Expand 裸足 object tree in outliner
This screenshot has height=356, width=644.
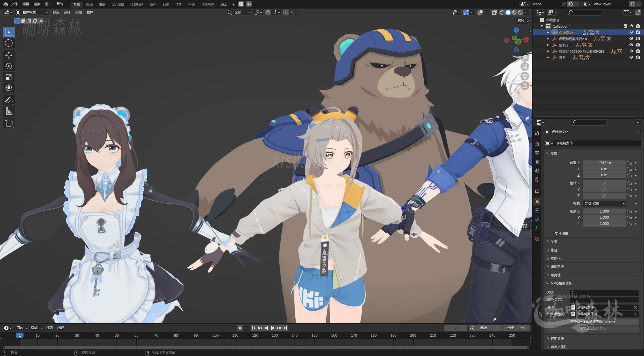point(548,58)
